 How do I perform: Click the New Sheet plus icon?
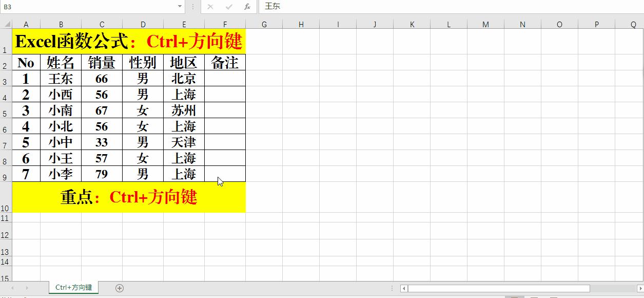(x=119, y=288)
